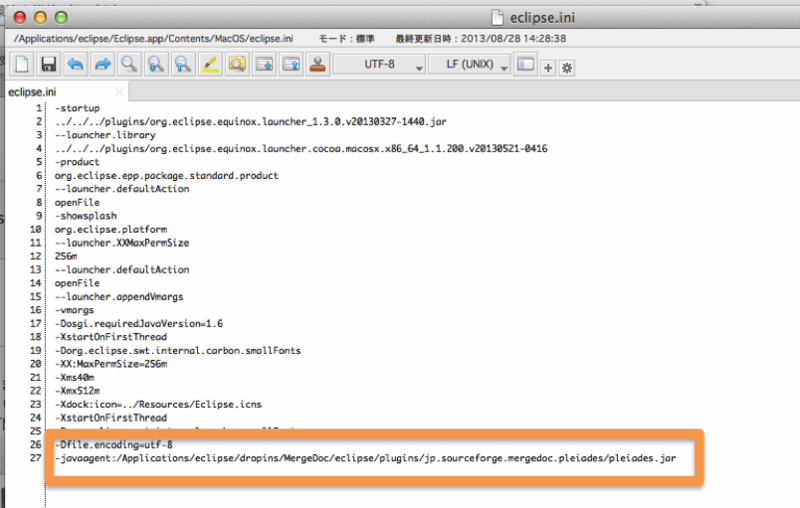Click org.eclipse.epp.package.standard.product line
The width and height of the screenshot is (800, 508).
pyautogui.click(x=166, y=175)
